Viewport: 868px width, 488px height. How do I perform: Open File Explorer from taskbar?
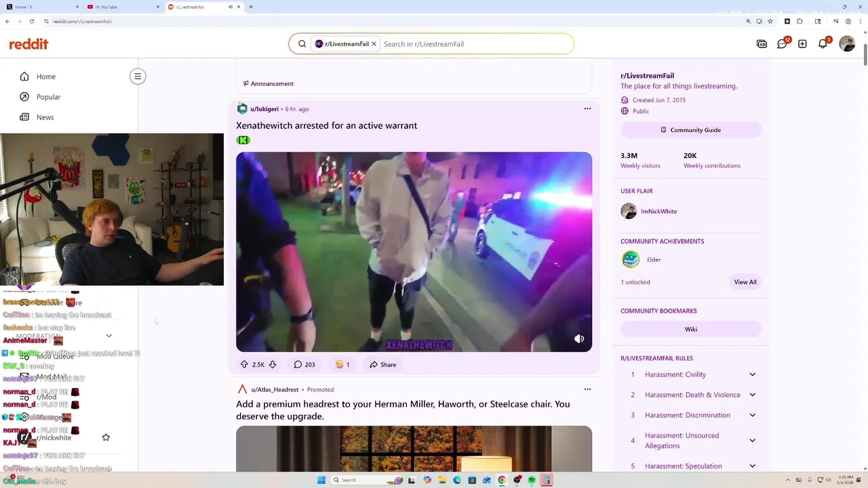point(442,480)
